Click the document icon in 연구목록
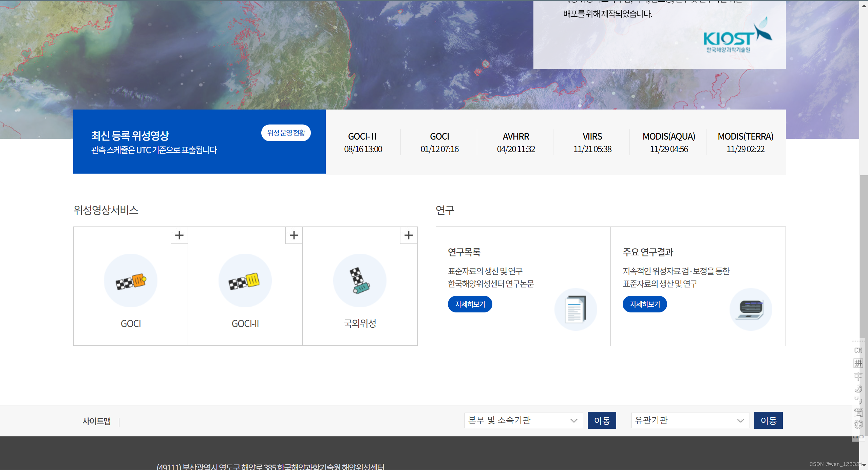This screenshot has width=868, height=470. click(x=575, y=309)
